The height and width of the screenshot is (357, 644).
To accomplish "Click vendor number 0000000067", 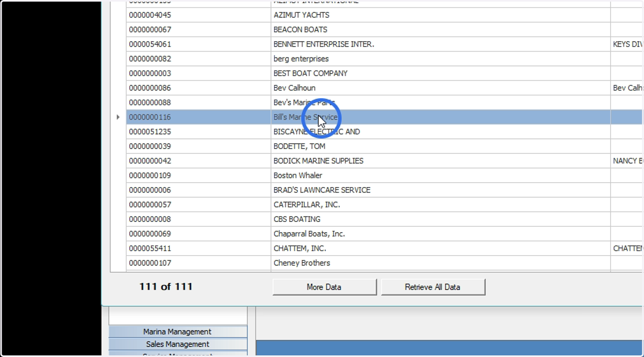I will pyautogui.click(x=150, y=29).
